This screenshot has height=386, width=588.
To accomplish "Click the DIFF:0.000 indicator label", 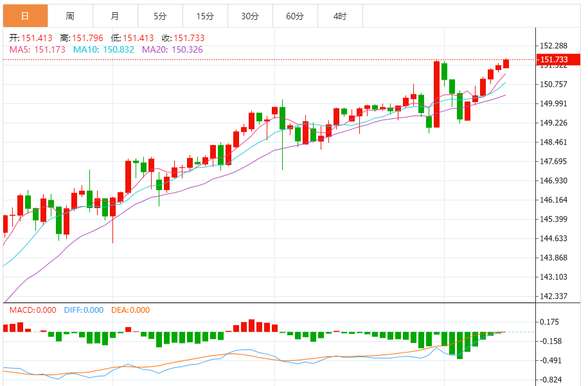I will point(84,310).
